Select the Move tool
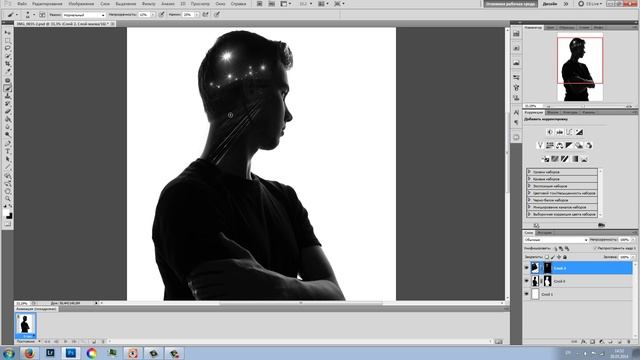The width and height of the screenshot is (640, 360). (8, 33)
